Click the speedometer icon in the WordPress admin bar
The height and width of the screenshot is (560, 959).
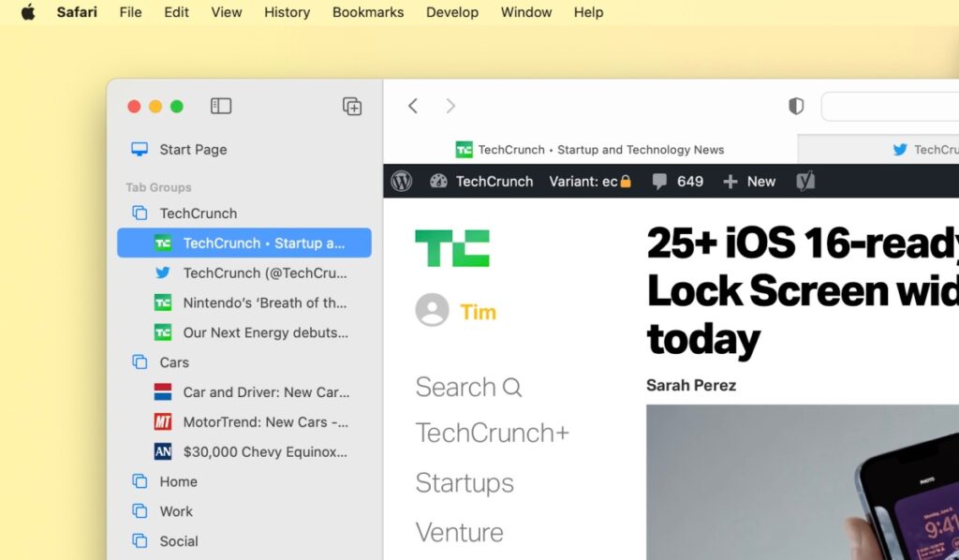pyautogui.click(x=437, y=181)
